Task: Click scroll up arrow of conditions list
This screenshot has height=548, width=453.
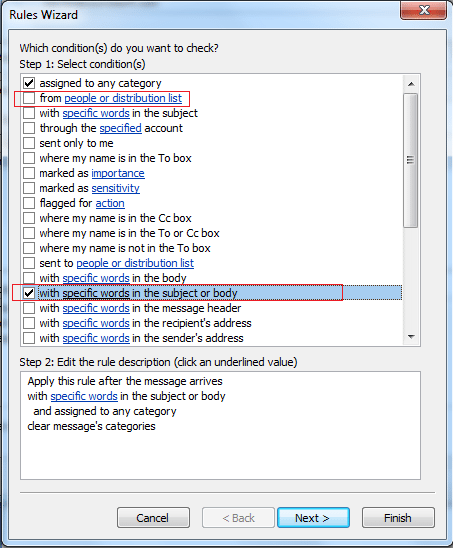Action: pos(411,84)
